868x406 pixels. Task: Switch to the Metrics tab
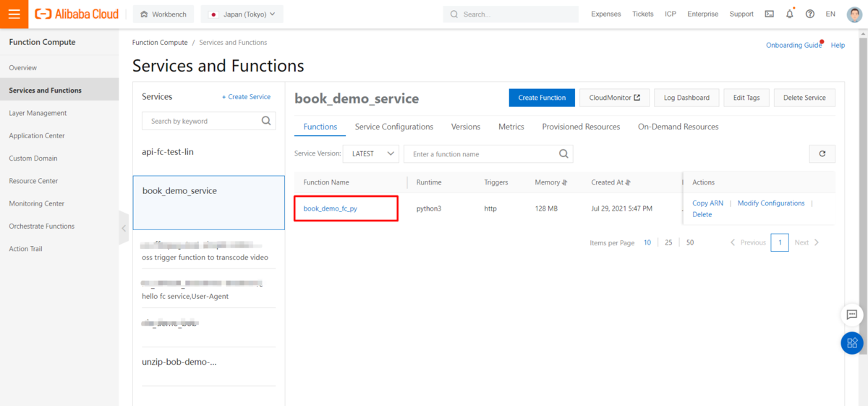click(511, 127)
